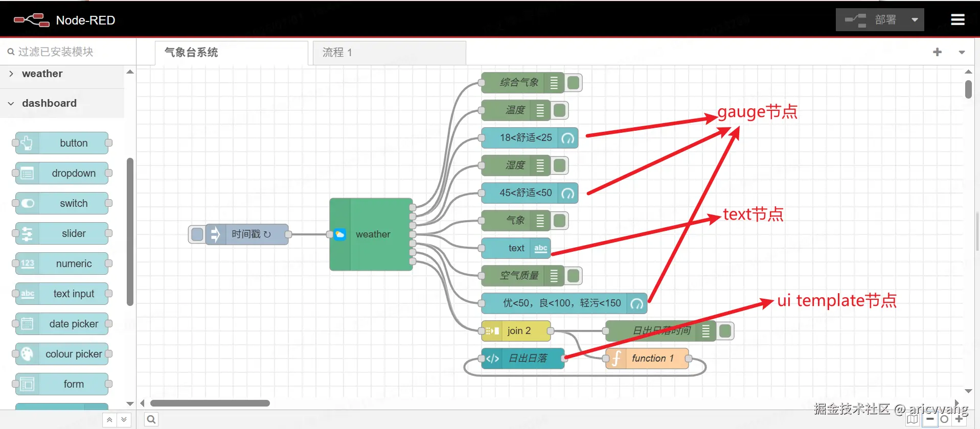Select the dropdown palette node
Image resolution: width=980 pixels, height=429 pixels.
(x=62, y=173)
